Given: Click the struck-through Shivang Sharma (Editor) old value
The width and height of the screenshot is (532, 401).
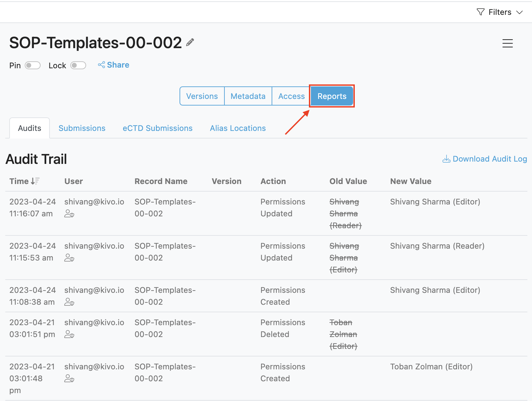Looking at the screenshot, I should tap(344, 258).
